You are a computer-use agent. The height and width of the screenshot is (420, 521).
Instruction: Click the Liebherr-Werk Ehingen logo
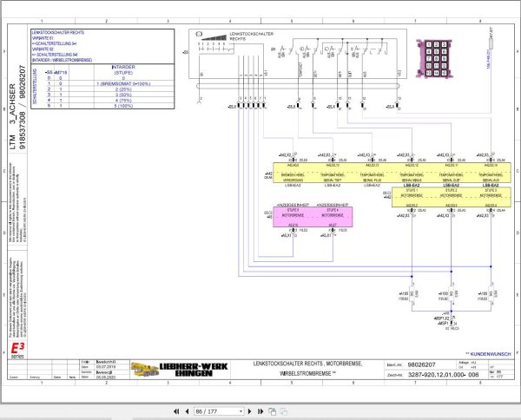[x=180, y=369]
